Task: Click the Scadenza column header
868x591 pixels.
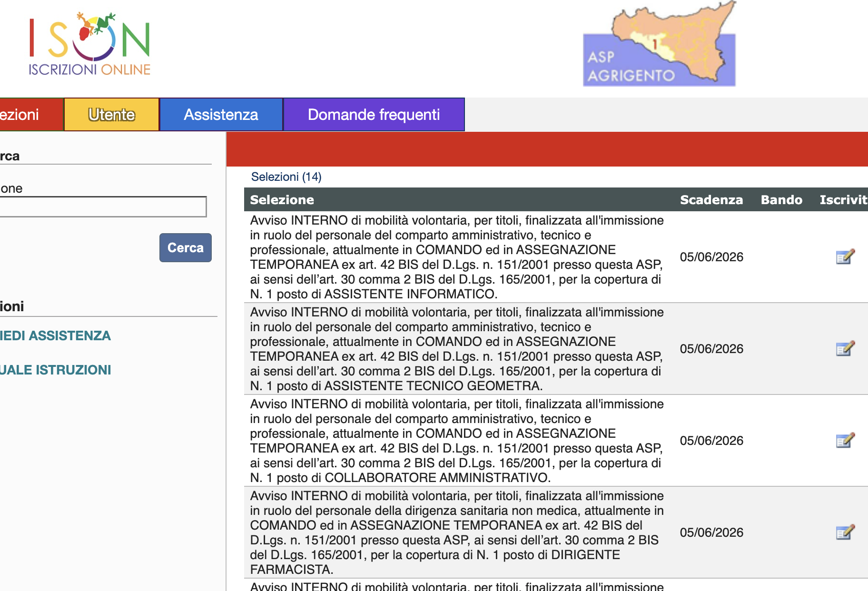Action: tap(711, 200)
